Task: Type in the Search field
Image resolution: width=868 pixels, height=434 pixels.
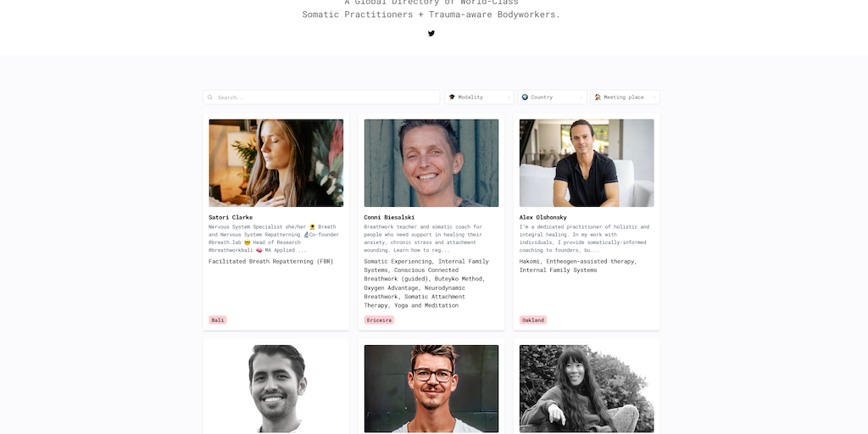Action: pos(326,97)
